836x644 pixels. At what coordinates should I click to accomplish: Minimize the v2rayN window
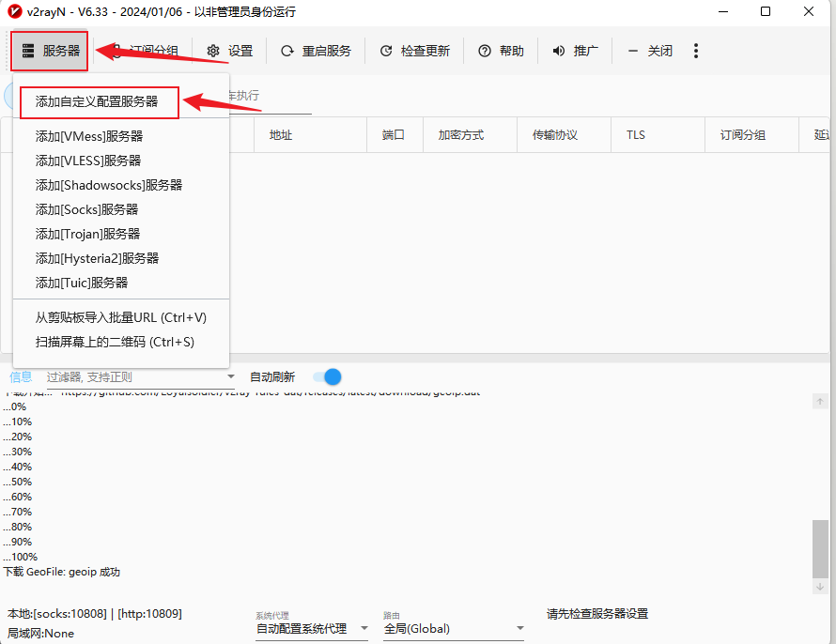tap(723, 11)
